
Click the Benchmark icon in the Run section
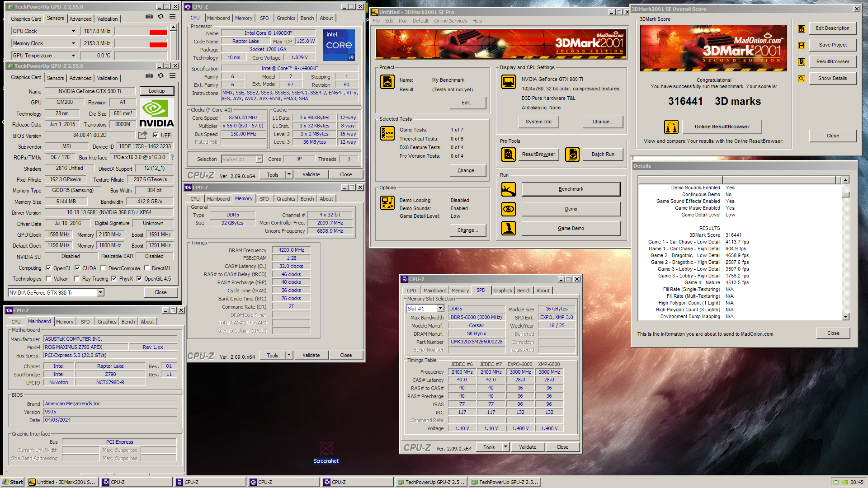coord(509,189)
